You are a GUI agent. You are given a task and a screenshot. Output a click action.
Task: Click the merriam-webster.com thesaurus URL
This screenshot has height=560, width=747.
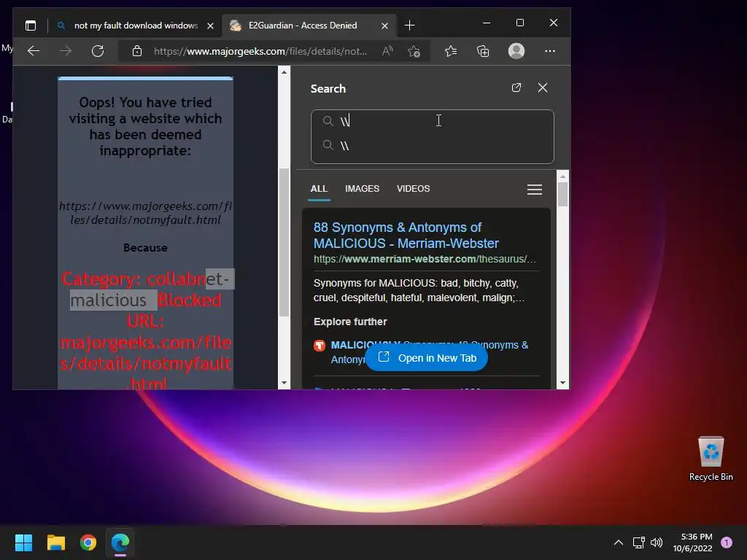pyautogui.click(x=425, y=259)
